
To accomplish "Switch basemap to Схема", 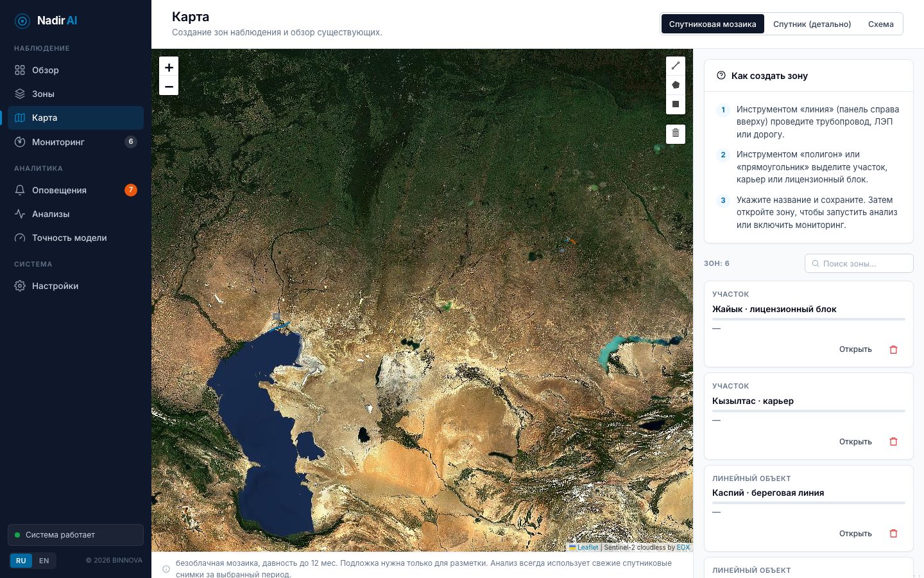I will pos(880,24).
